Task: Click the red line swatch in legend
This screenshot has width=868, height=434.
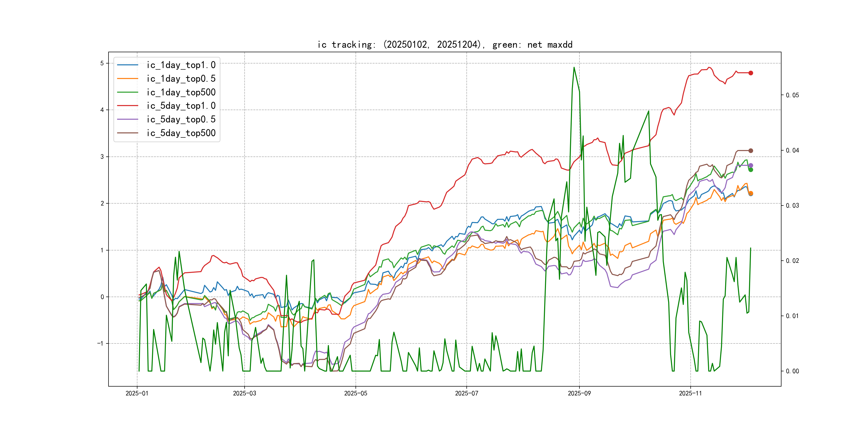Action: tap(127, 106)
